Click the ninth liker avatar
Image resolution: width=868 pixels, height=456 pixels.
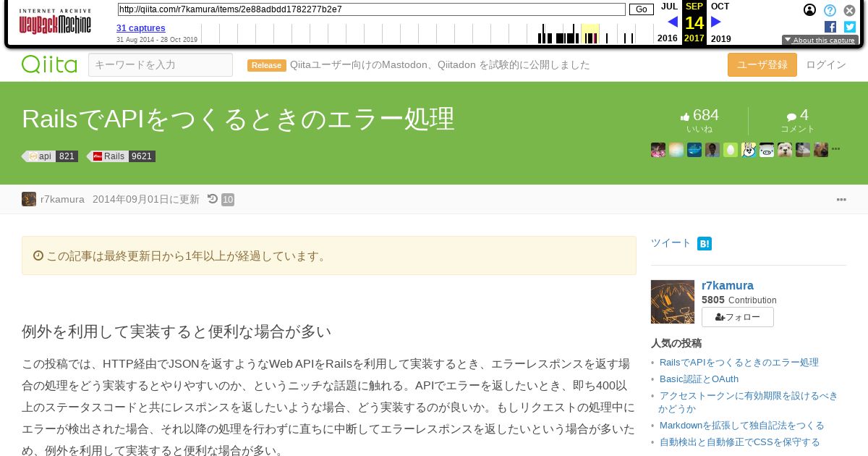(803, 150)
